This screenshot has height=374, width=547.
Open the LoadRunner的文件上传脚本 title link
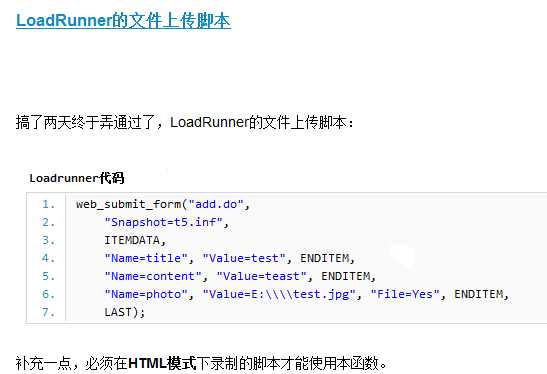click(123, 20)
